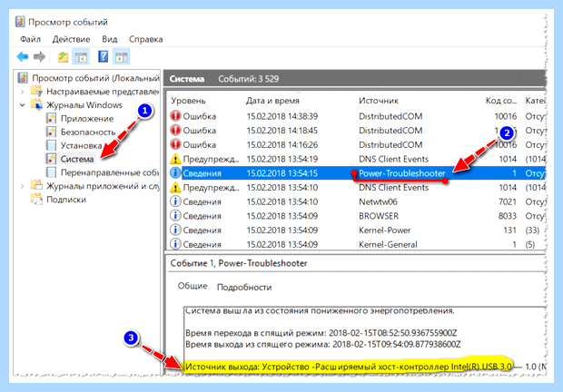Click the Настраиваемые представления folder icon
563x392 pixels.
[x=36, y=92]
